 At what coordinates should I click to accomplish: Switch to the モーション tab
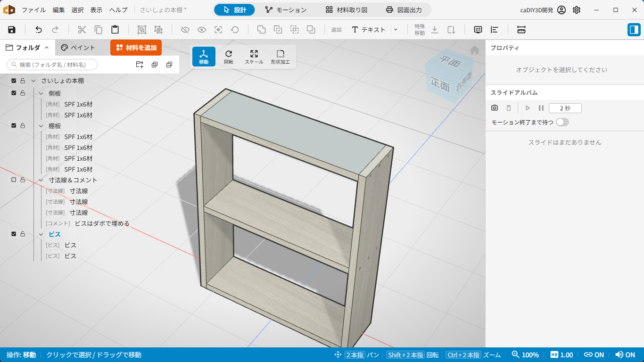coord(286,10)
